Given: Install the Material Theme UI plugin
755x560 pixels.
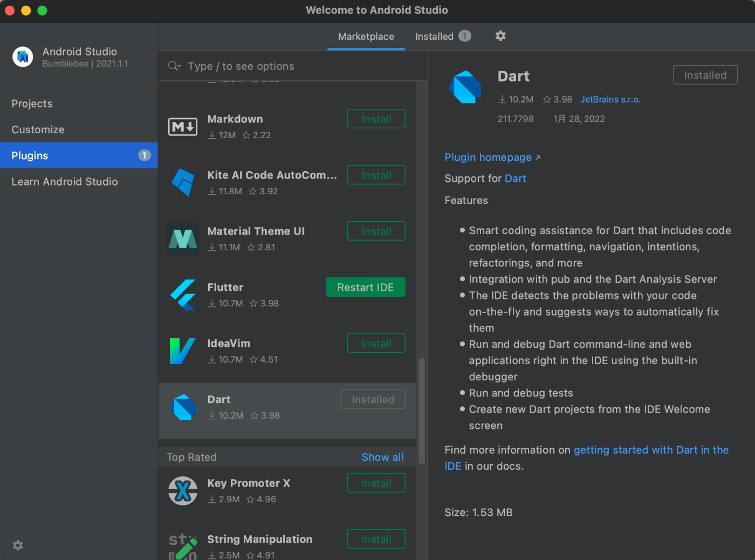Looking at the screenshot, I should [x=376, y=231].
